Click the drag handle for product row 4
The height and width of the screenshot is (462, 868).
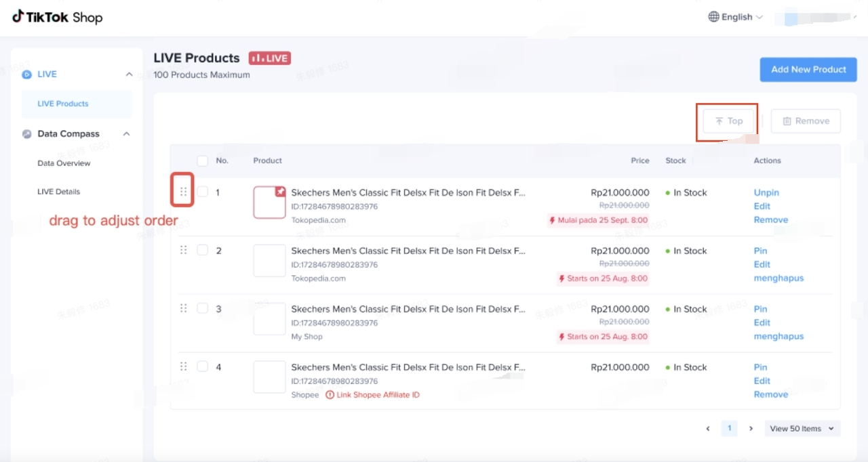[x=183, y=366]
